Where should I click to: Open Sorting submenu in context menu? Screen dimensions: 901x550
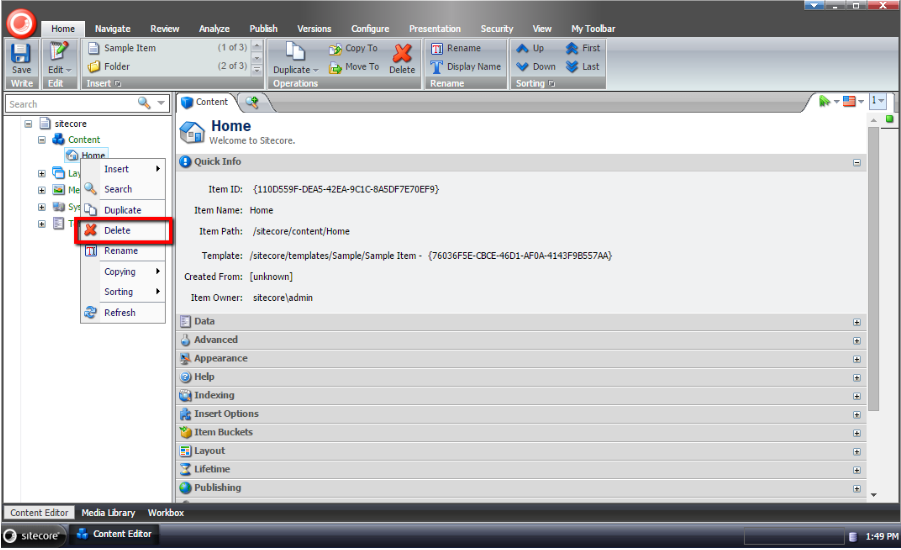123,292
